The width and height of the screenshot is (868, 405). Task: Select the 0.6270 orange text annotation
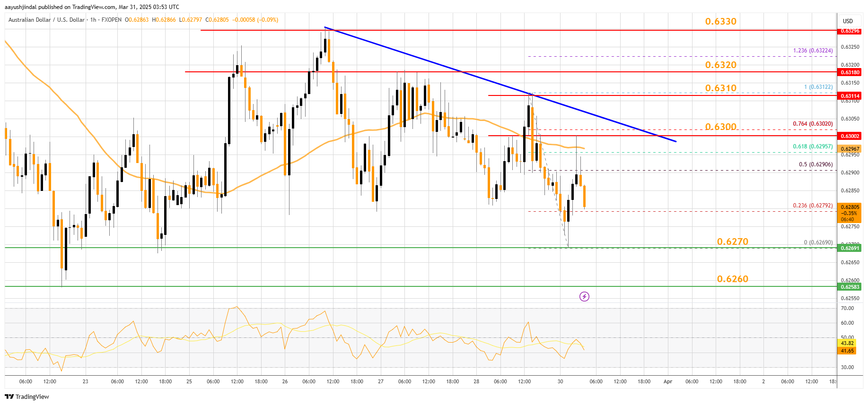click(x=733, y=241)
